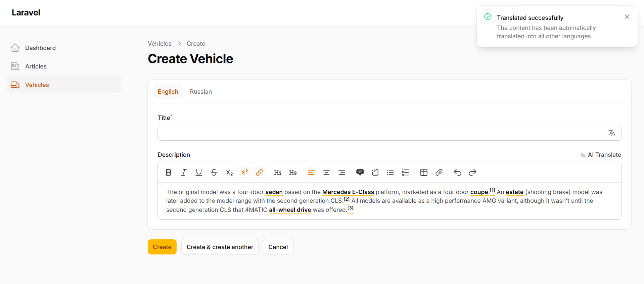The height and width of the screenshot is (284, 644).
Task: Center-align the text
Action: [x=326, y=173]
